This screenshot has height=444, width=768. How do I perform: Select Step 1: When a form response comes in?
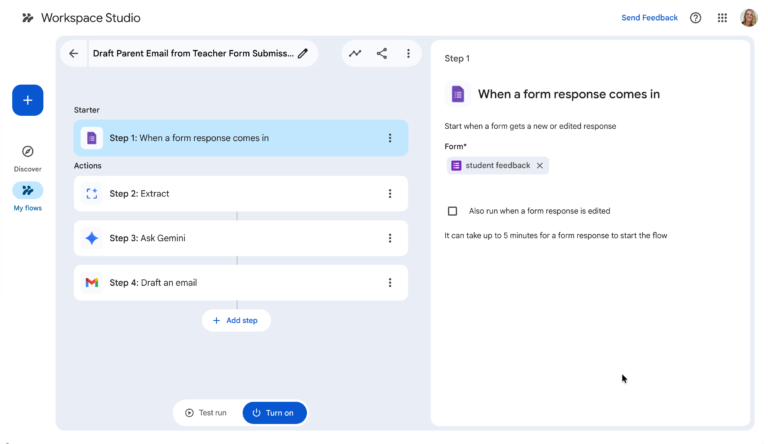240,138
